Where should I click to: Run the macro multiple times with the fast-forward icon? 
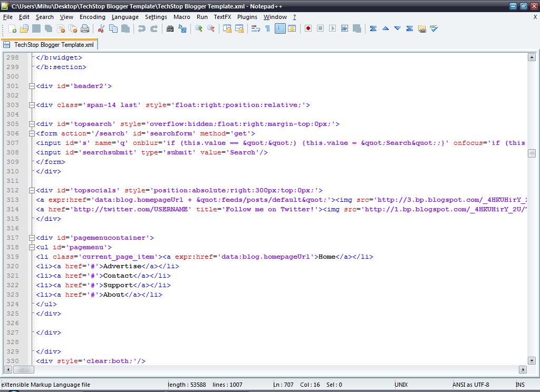344,29
